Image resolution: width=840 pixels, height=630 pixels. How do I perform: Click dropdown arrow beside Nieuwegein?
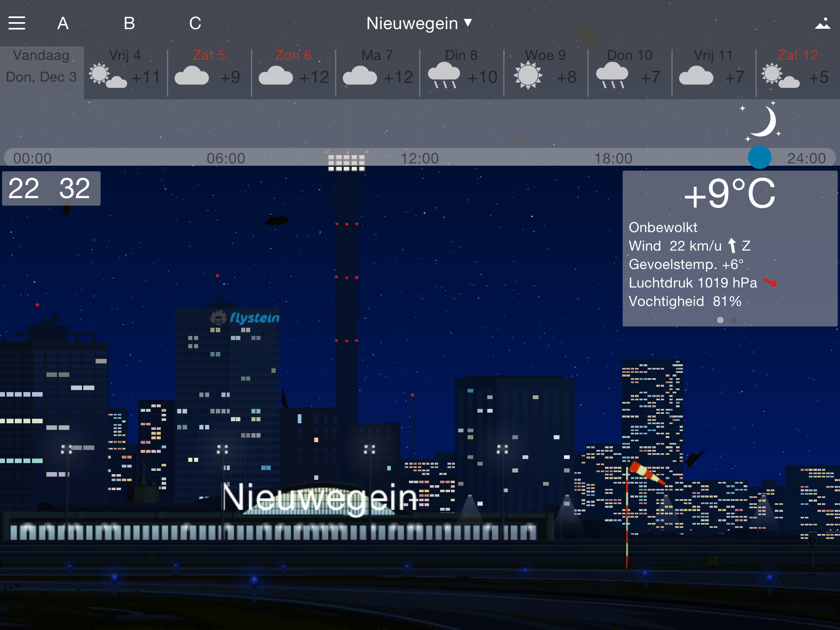tap(468, 23)
